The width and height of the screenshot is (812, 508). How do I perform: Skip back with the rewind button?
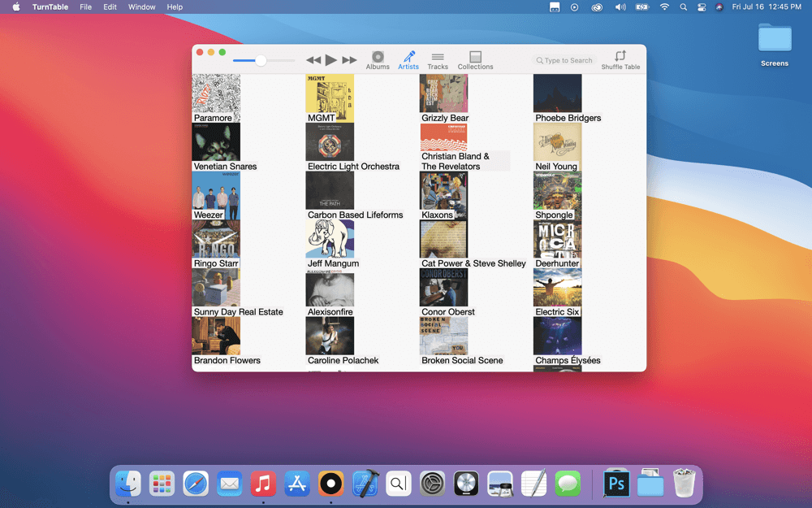[x=313, y=60]
